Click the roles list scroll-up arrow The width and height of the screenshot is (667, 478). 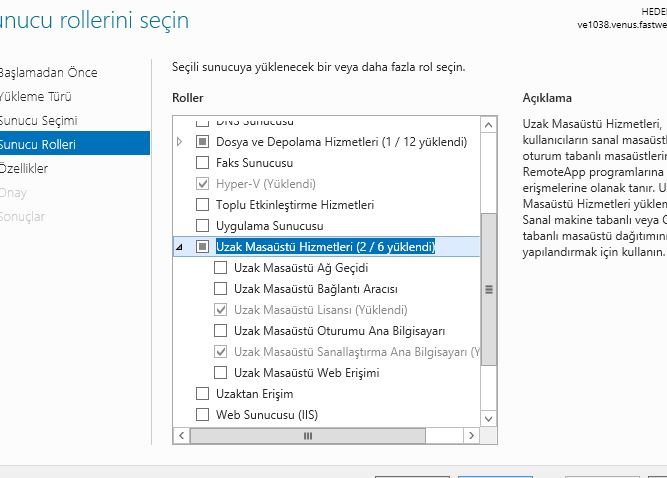(489, 125)
